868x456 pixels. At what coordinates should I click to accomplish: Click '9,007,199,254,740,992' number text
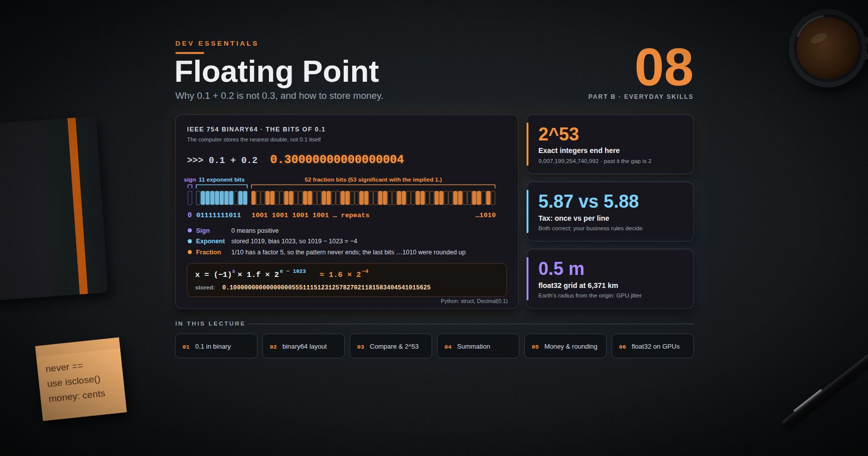(568, 161)
